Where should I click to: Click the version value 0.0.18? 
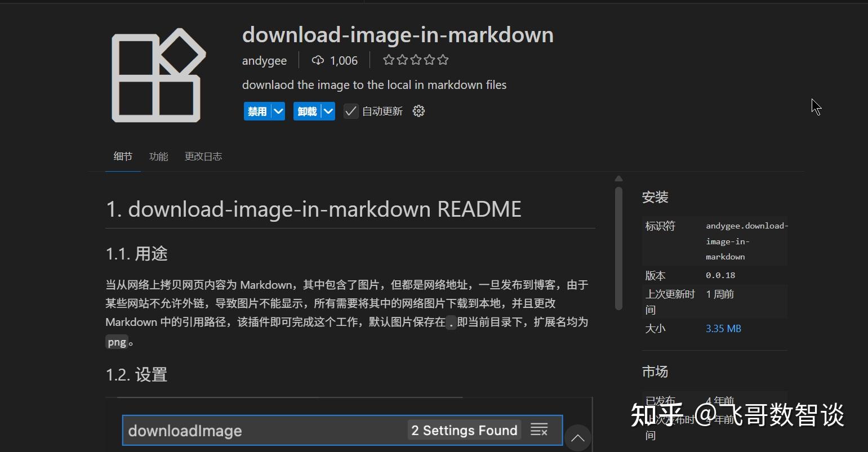pyautogui.click(x=720, y=275)
